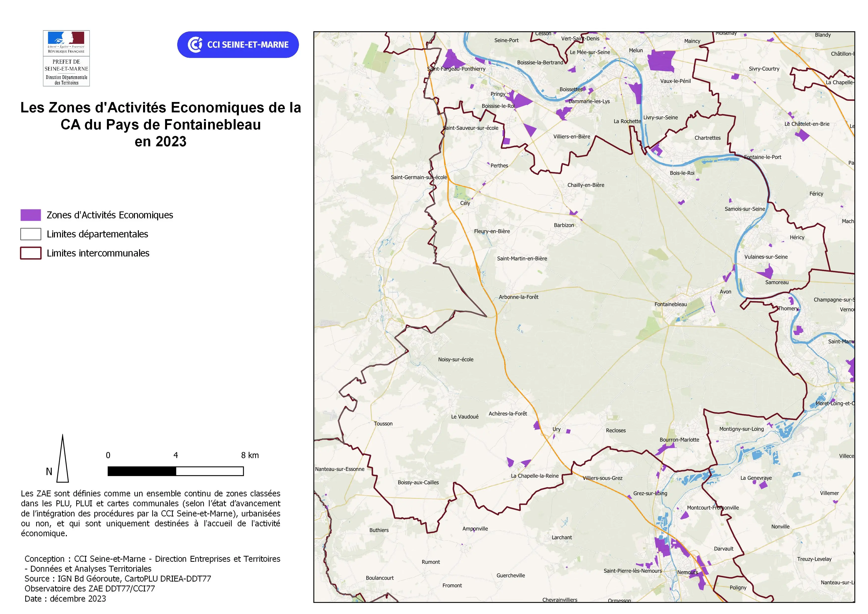The image size is (868, 614).
Task: Click the Avon town label
Action: pos(725,291)
